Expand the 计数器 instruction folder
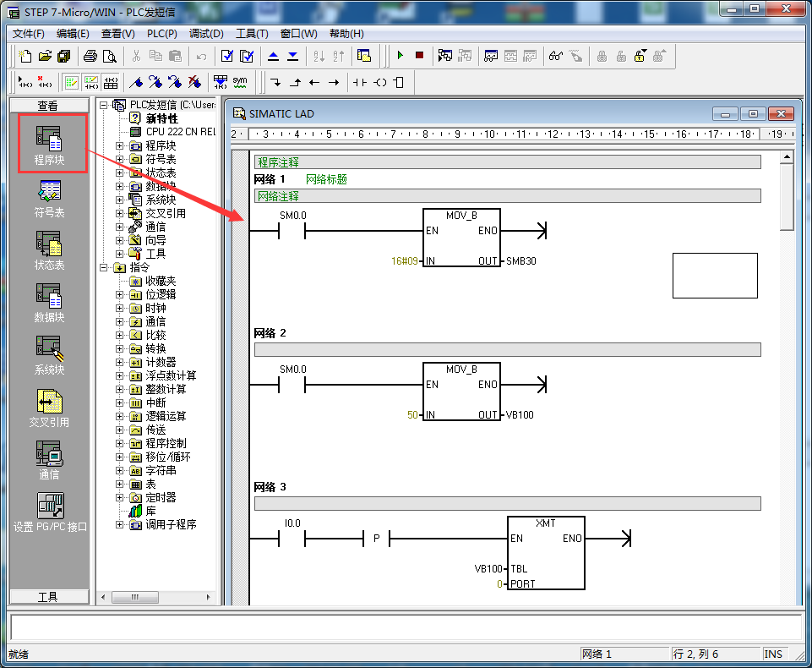The image size is (812, 668). pos(120,362)
